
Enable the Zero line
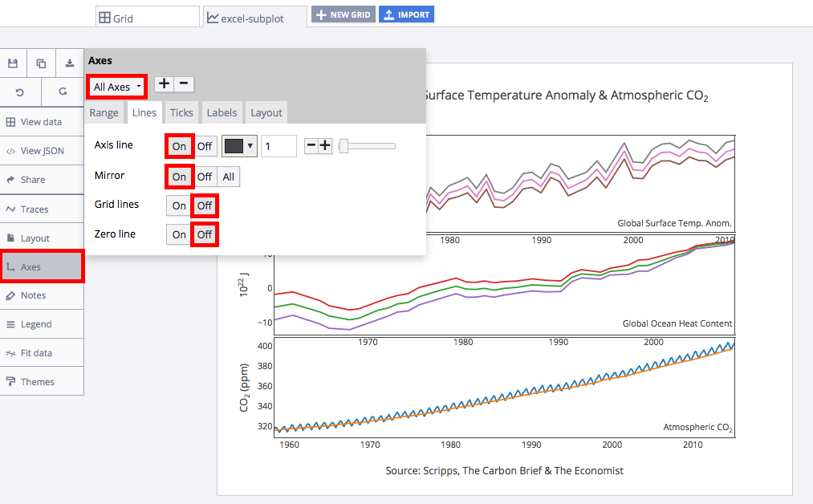click(179, 234)
